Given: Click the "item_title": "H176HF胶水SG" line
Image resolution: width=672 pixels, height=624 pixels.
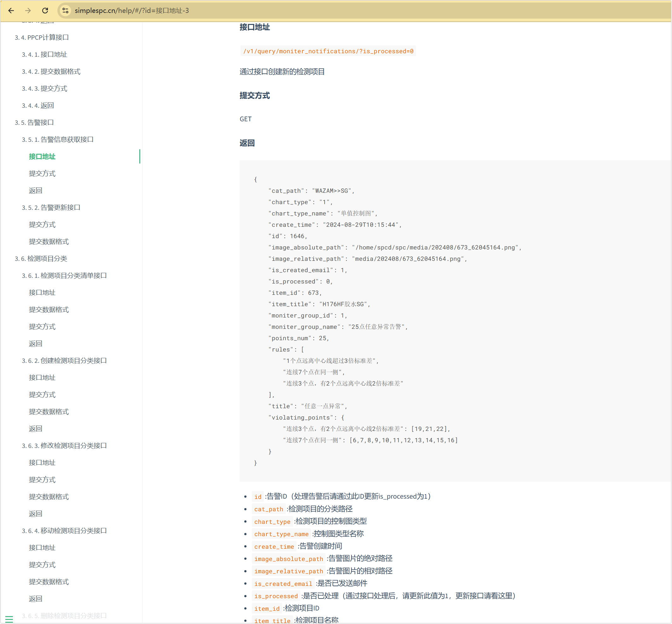Looking at the screenshot, I should (x=319, y=304).
